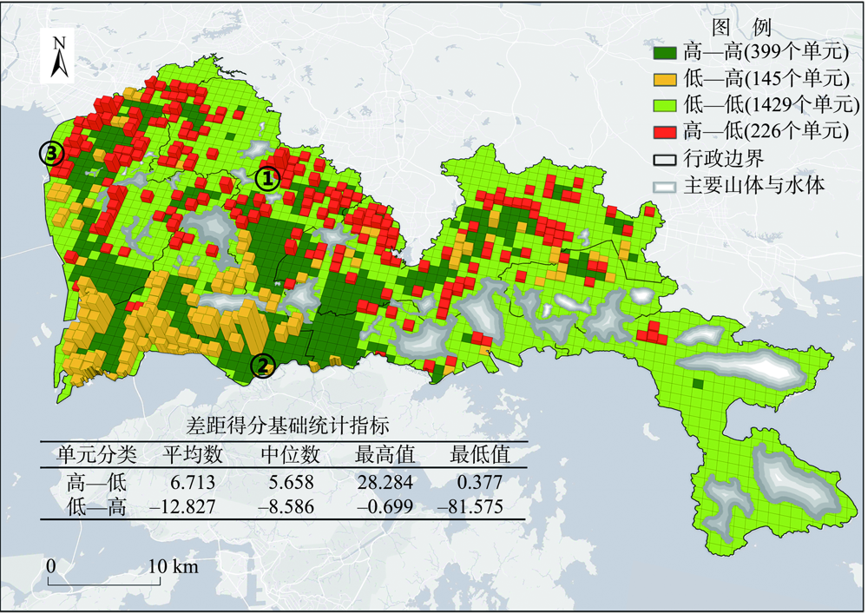Click the circled number ③ map marker
The image size is (868, 614).
pyautogui.click(x=51, y=154)
